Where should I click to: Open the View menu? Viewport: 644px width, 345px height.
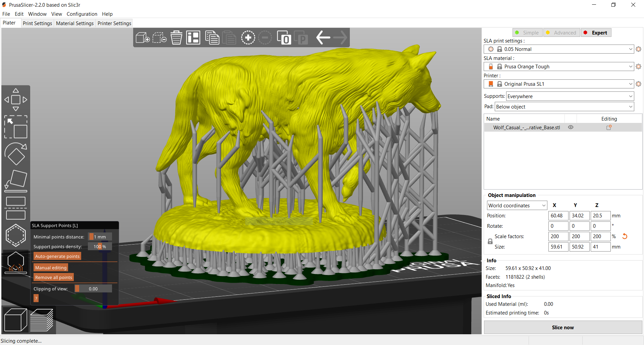pos(57,14)
